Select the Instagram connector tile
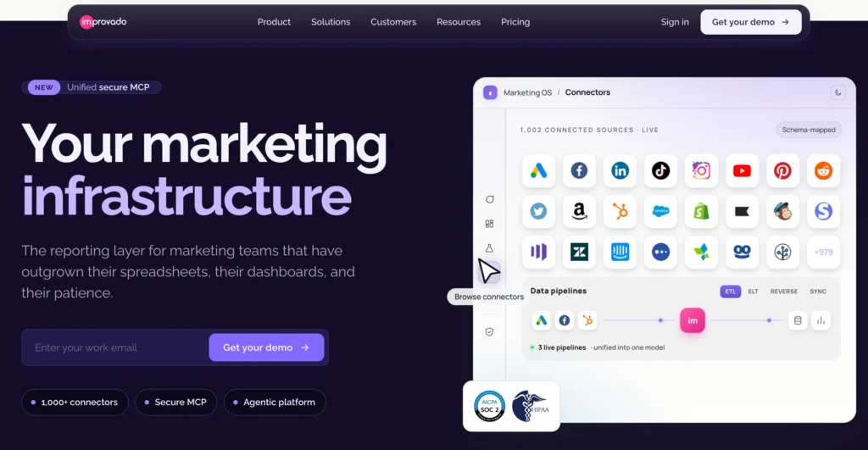 pyautogui.click(x=701, y=170)
